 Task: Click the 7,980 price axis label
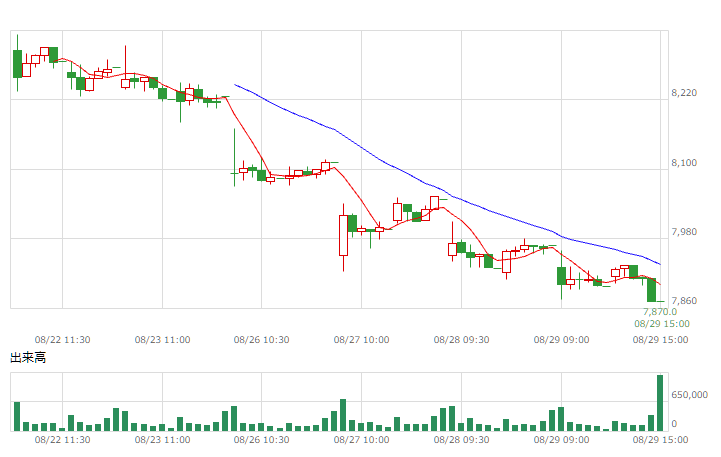pos(684,232)
